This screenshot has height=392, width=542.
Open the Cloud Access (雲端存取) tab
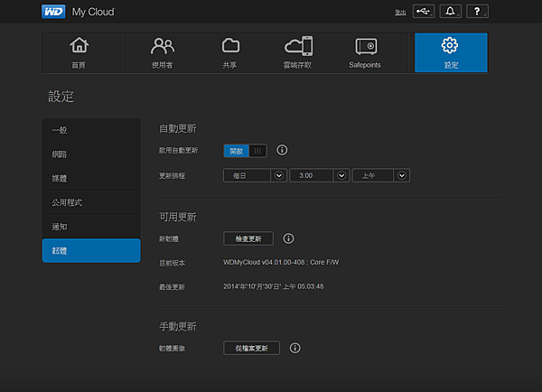coord(298,53)
